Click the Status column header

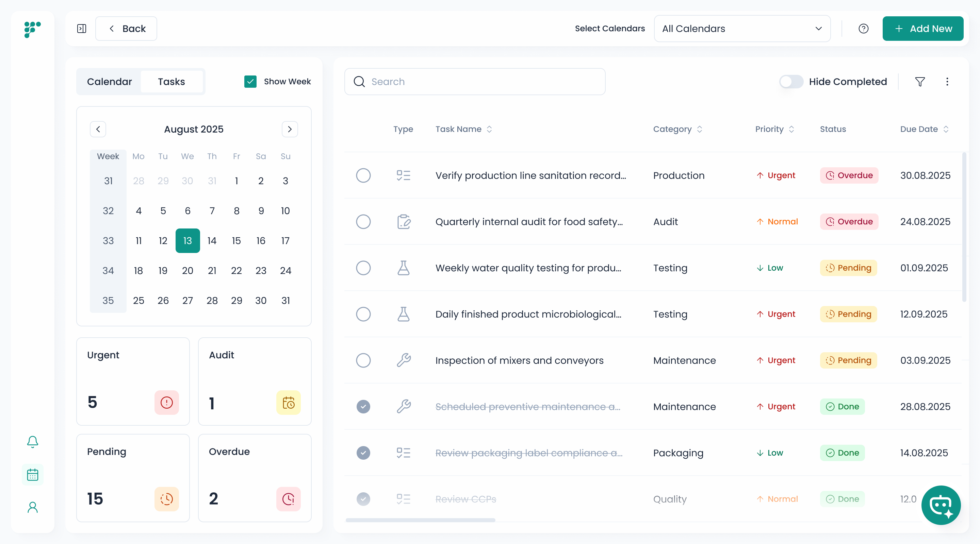tap(832, 129)
